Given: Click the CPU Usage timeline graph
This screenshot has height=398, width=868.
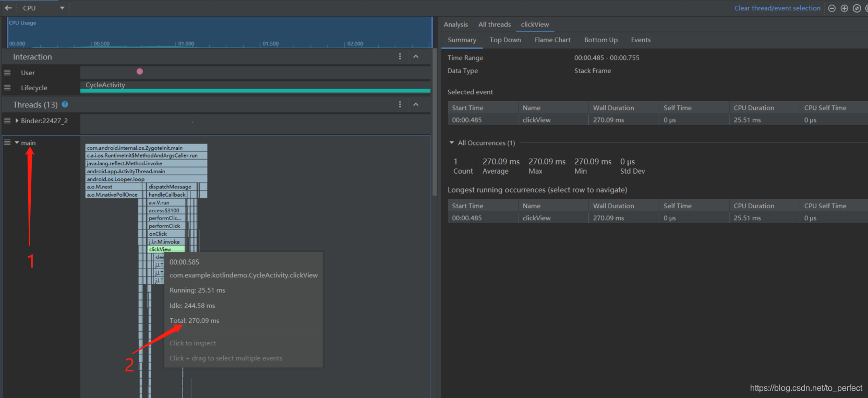Looking at the screenshot, I should (x=220, y=32).
